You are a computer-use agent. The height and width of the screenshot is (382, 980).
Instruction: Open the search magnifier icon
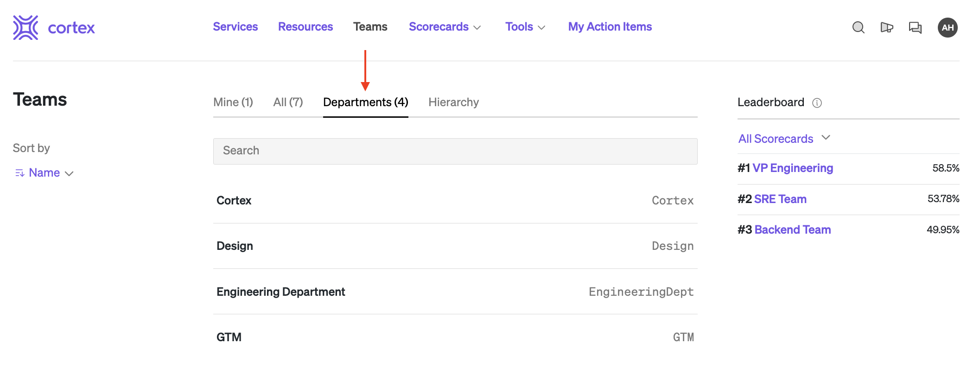859,27
